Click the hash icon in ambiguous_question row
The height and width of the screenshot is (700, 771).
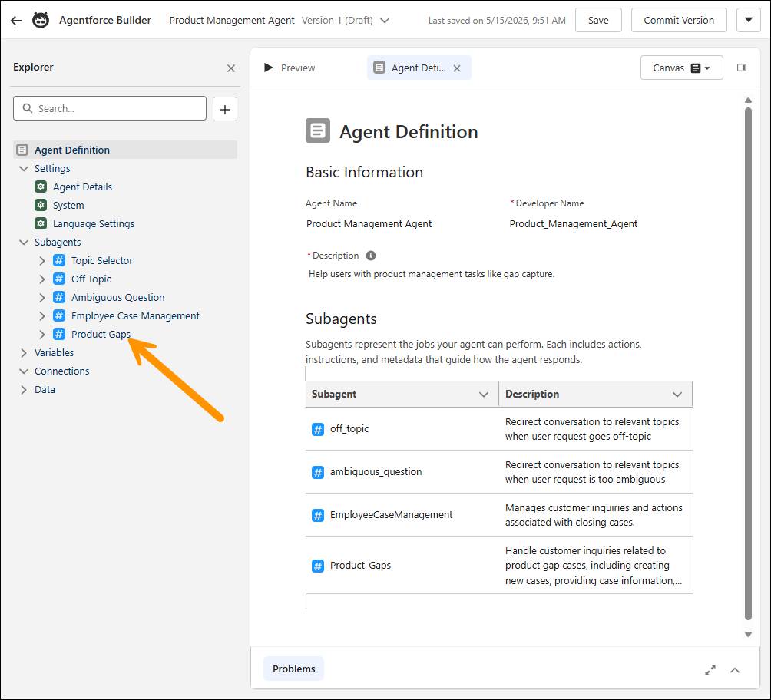click(318, 472)
